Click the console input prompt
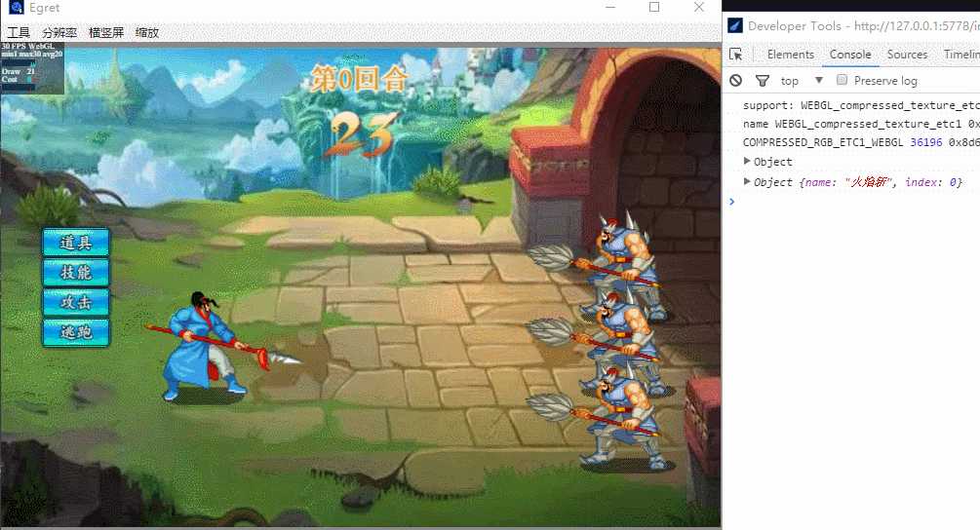The height and width of the screenshot is (530, 980). pyautogui.click(x=853, y=202)
